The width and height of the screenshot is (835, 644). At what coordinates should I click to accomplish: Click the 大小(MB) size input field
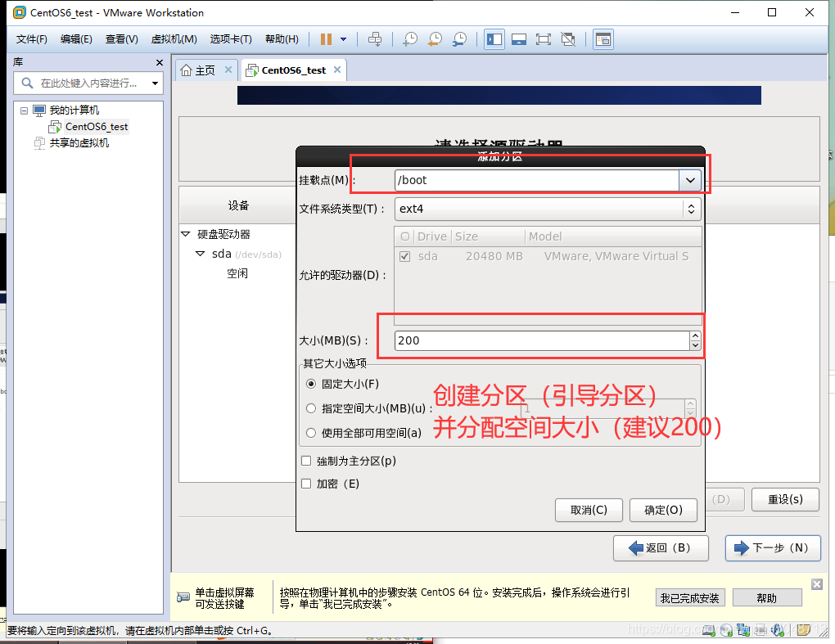pos(542,340)
